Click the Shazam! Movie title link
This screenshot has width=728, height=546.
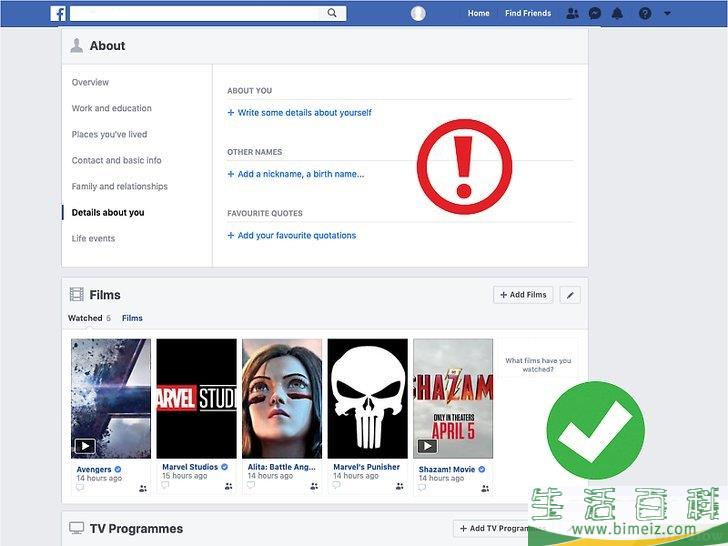pyautogui.click(x=447, y=469)
